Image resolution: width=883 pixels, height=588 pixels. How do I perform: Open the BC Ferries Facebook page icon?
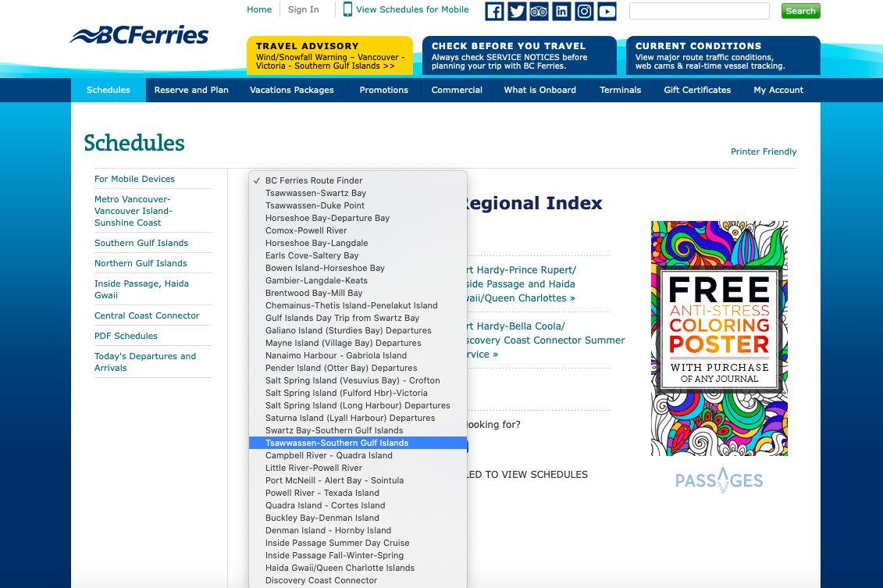[x=494, y=11]
